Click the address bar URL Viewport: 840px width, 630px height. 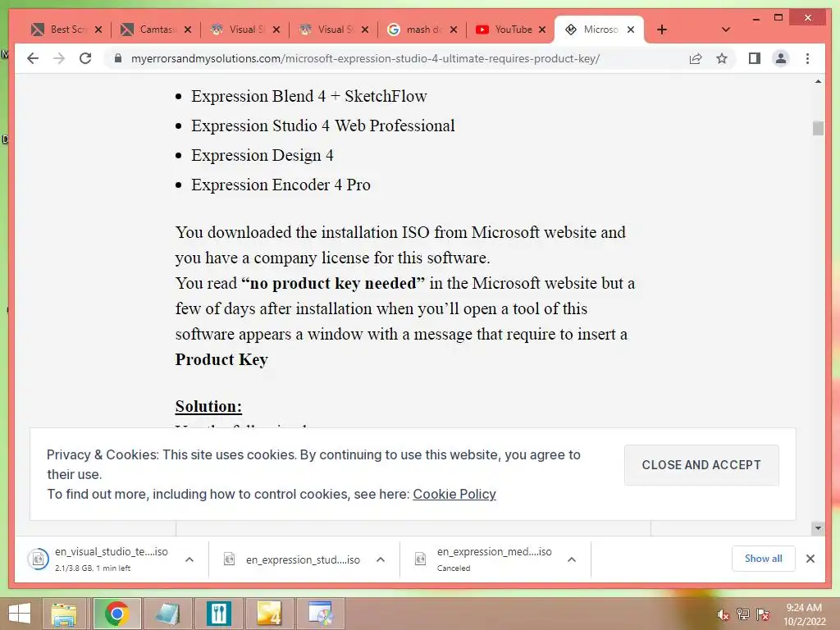pos(365,58)
